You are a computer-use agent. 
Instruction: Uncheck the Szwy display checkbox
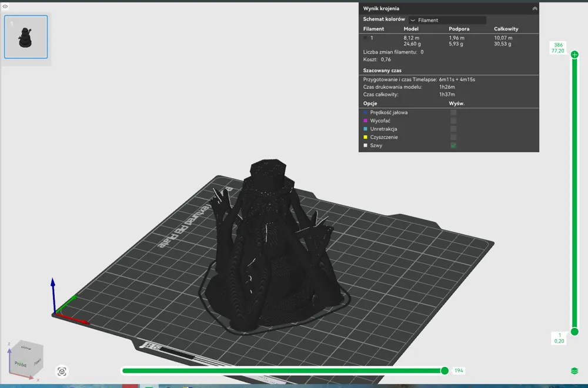pyautogui.click(x=453, y=145)
